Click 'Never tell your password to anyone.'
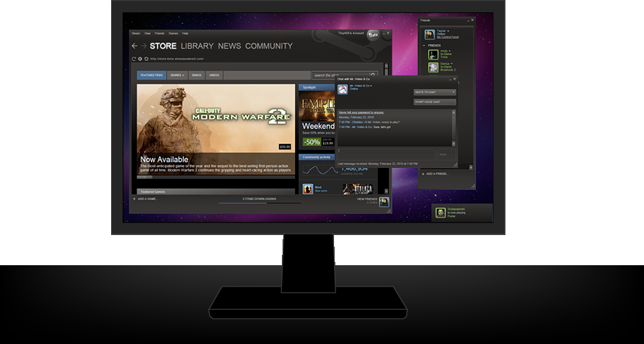Image resolution: width=644 pixels, height=344 pixels. [x=361, y=112]
